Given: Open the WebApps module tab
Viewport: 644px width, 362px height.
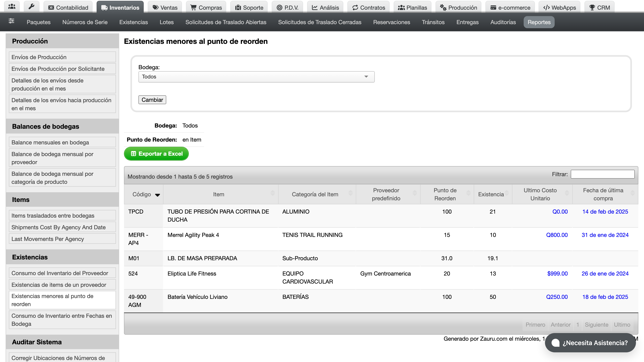Looking at the screenshot, I should click(559, 7).
